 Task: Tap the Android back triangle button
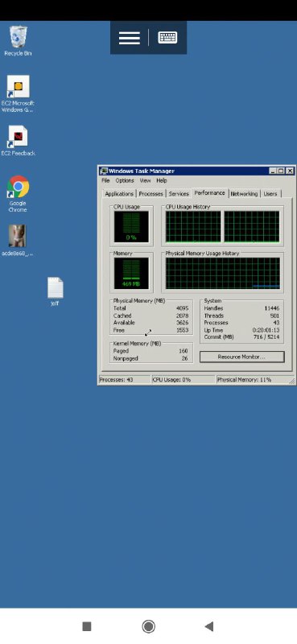click(x=209, y=626)
